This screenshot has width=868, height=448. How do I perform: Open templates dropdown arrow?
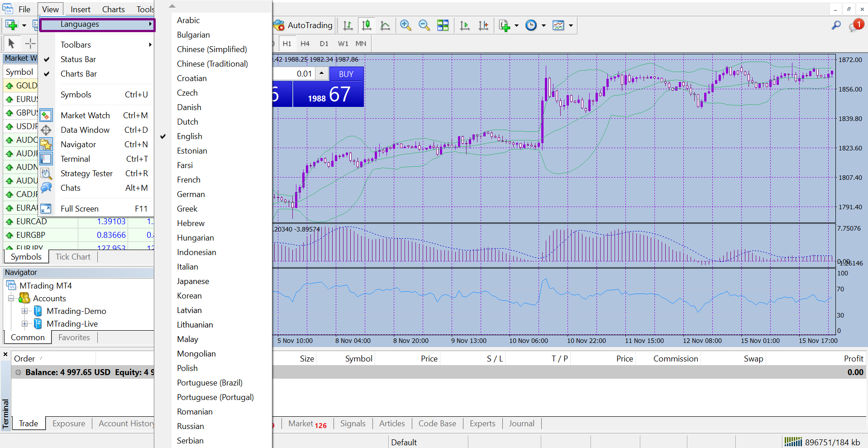571,25
